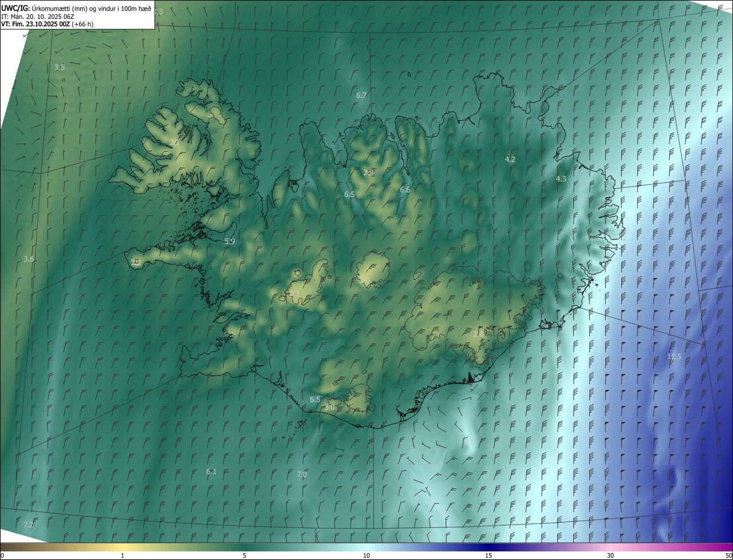Image resolution: width=733 pixels, height=560 pixels.
Task: Click the 6.7 value label on the map
Action: (361, 95)
